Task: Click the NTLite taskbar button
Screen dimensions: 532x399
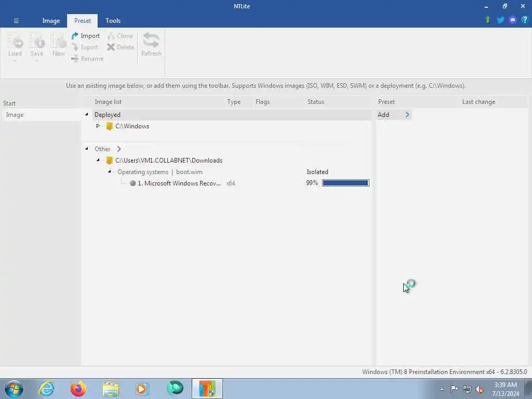Action: 207,389
